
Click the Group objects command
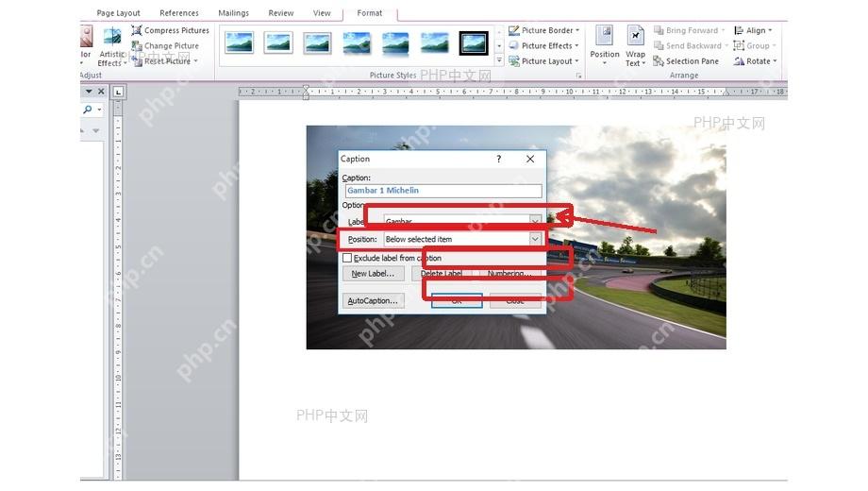point(755,46)
